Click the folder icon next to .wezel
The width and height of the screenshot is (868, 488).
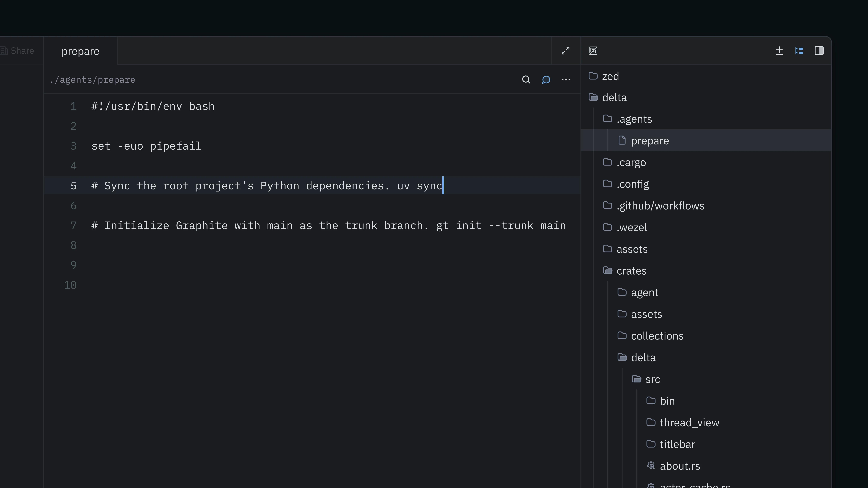tap(608, 227)
